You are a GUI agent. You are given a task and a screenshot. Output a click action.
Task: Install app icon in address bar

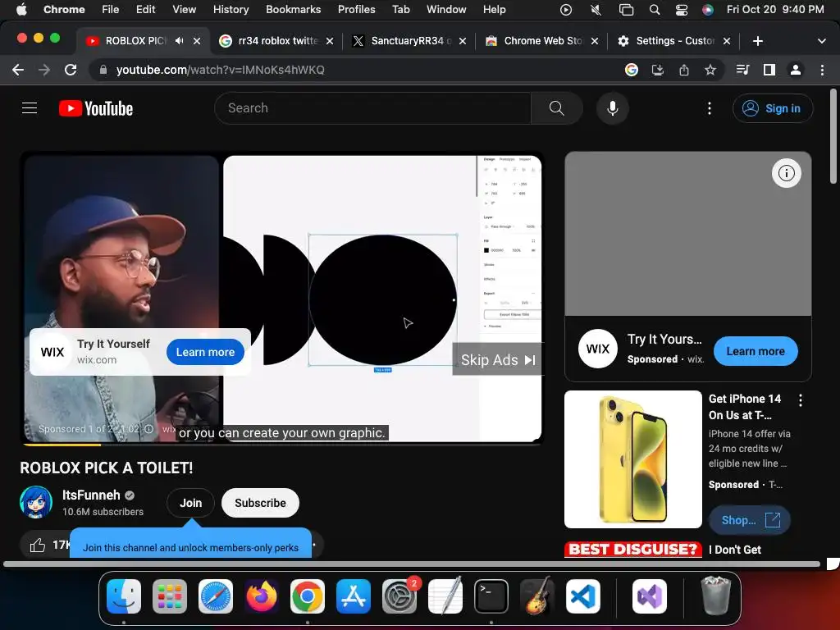point(658,70)
